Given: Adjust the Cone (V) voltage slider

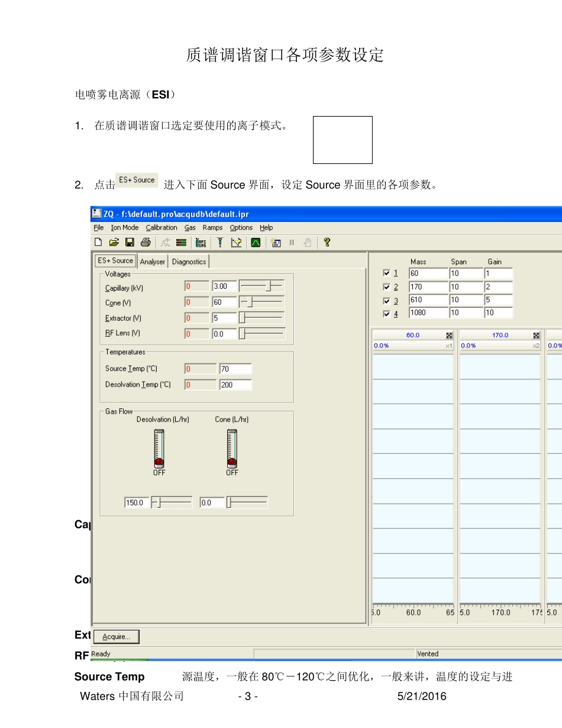Looking at the screenshot, I should pos(261,302).
